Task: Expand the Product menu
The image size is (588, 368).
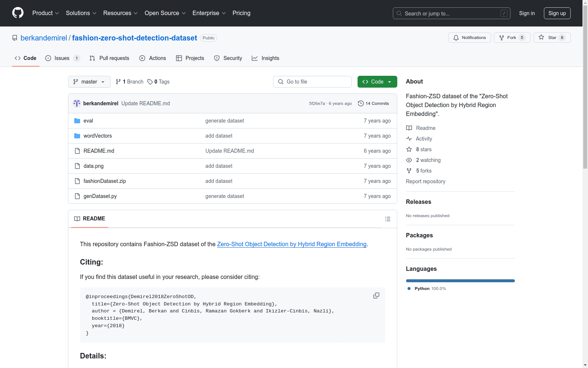Action: point(46,13)
